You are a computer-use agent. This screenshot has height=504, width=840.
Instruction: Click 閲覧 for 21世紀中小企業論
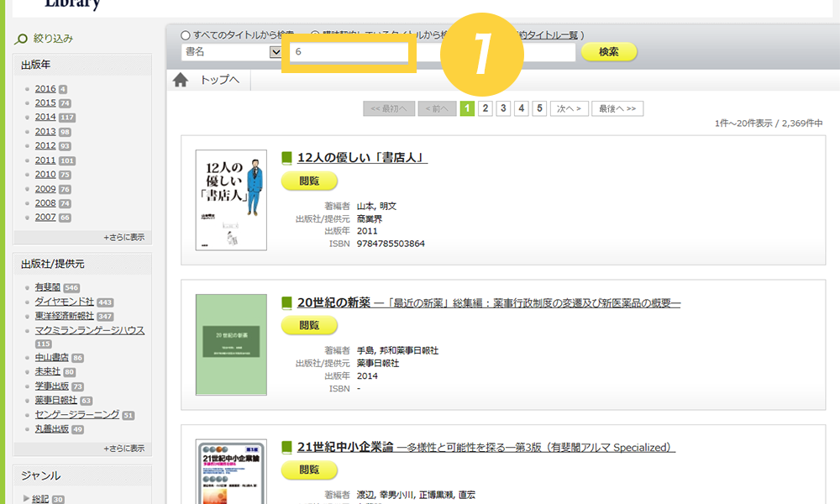[309, 470]
